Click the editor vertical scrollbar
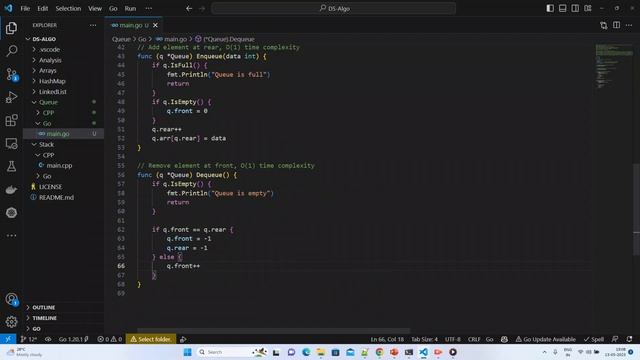This screenshot has width=640, height=360. pos(636,209)
